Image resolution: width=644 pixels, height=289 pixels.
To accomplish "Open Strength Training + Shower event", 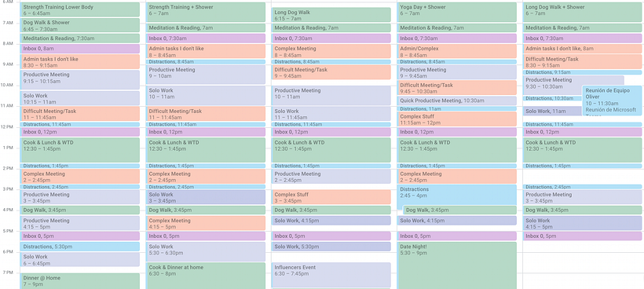I will point(206,13).
